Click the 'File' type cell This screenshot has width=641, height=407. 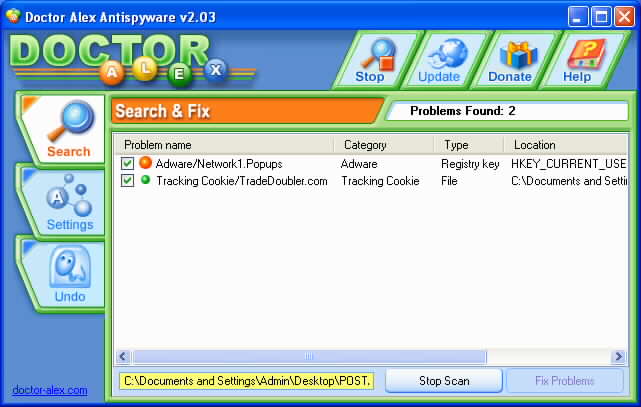(449, 181)
